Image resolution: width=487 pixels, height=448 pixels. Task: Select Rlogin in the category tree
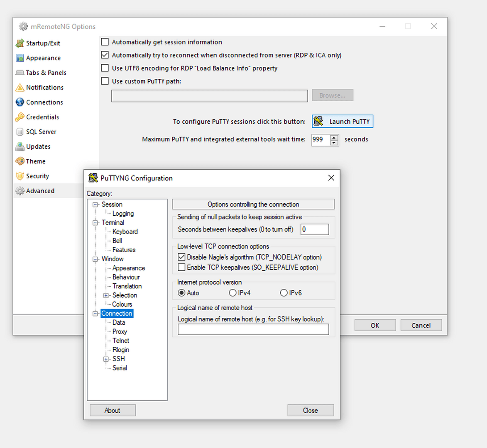coord(121,350)
